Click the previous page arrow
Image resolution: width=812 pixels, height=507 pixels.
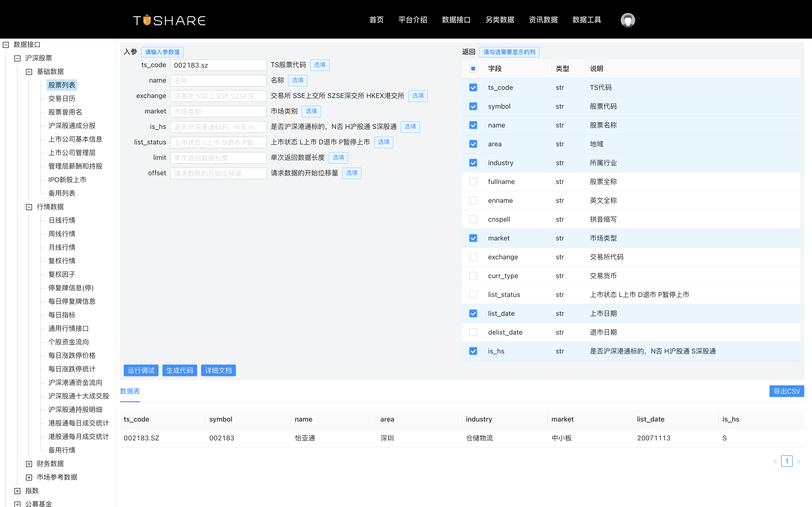pos(775,461)
